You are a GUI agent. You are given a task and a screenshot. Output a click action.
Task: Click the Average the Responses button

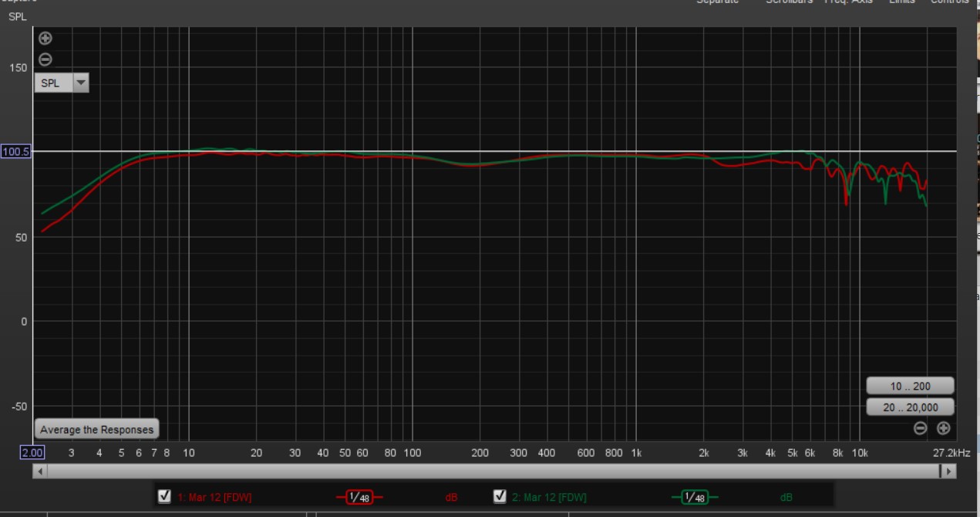pyautogui.click(x=96, y=430)
